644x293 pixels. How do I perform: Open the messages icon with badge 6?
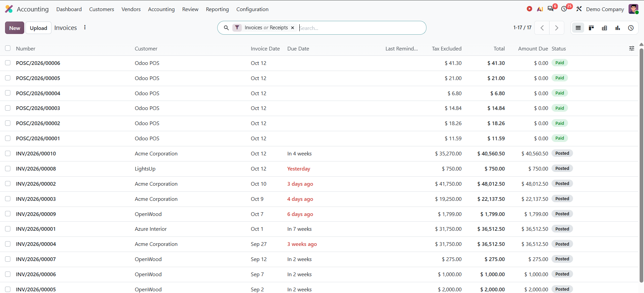pyautogui.click(x=551, y=9)
